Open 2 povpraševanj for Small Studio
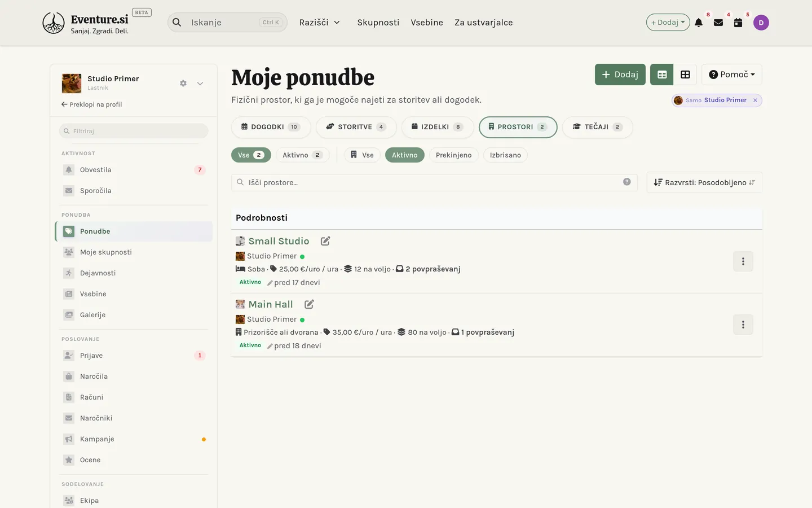Viewport: 812px width, 508px height. point(428,269)
